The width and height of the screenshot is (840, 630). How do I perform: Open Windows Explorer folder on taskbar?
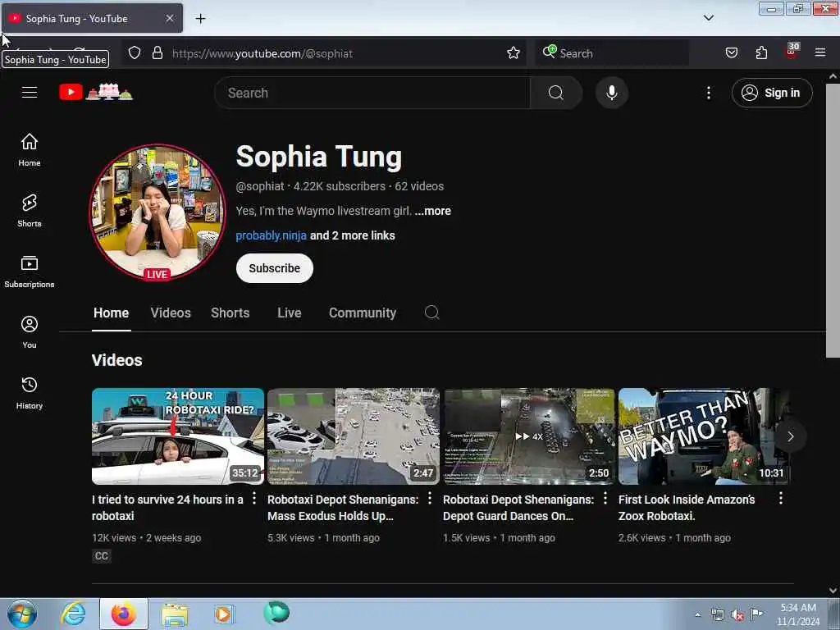pyautogui.click(x=175, y=614)
